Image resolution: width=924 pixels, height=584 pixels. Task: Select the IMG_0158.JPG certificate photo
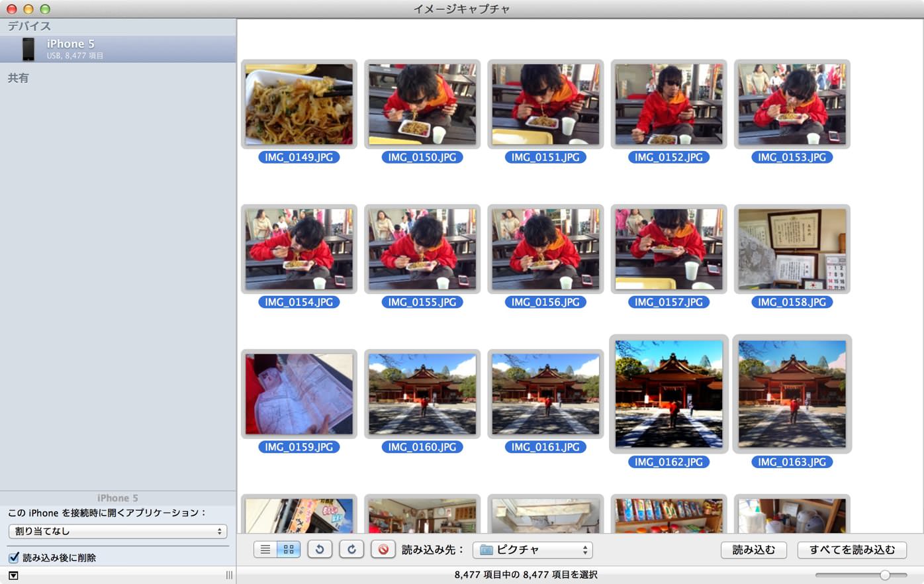point(792,249)
